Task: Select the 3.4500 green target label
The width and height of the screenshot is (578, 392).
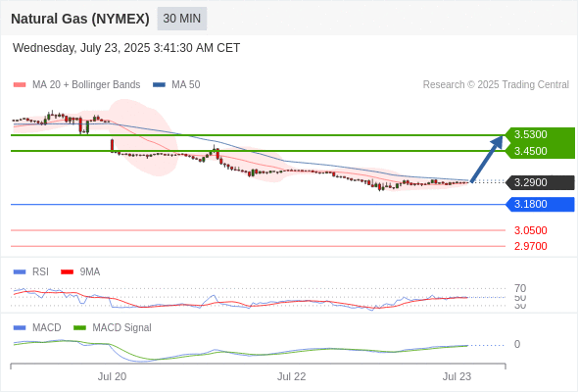Action: [x=530, y=151]
